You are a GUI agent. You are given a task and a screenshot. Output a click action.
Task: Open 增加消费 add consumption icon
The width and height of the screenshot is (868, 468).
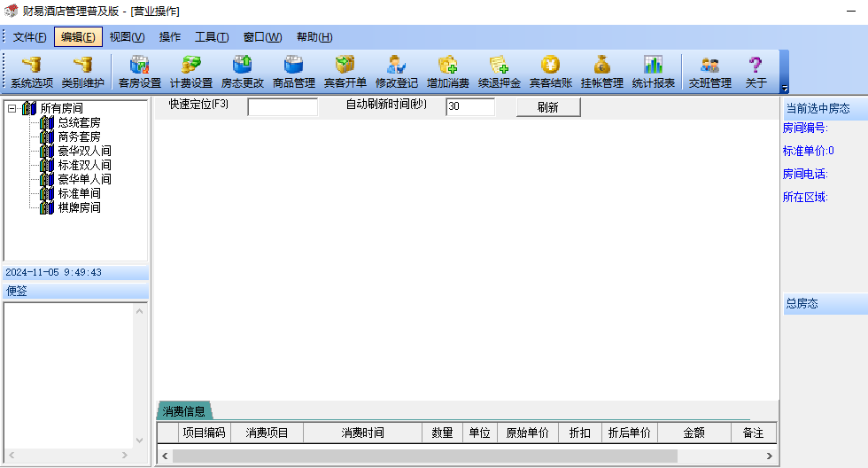(x=447, y=72)
